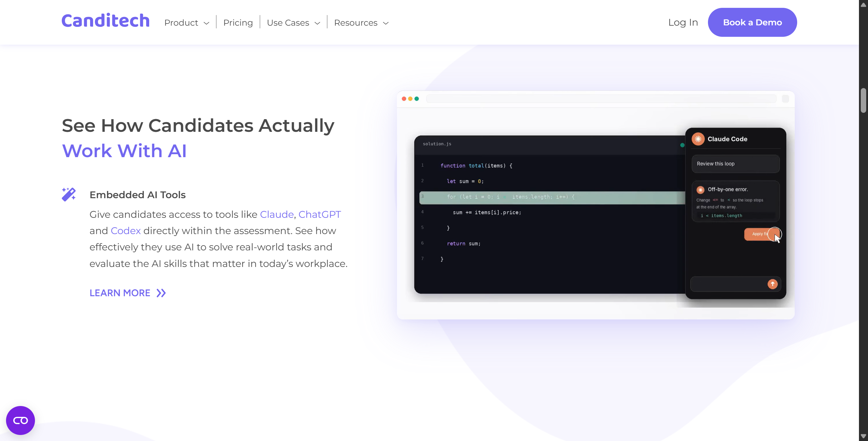Click the small Claude icon beside Off-by-one error
Viewport: 868px width, 441px height.
coord(700,190)
